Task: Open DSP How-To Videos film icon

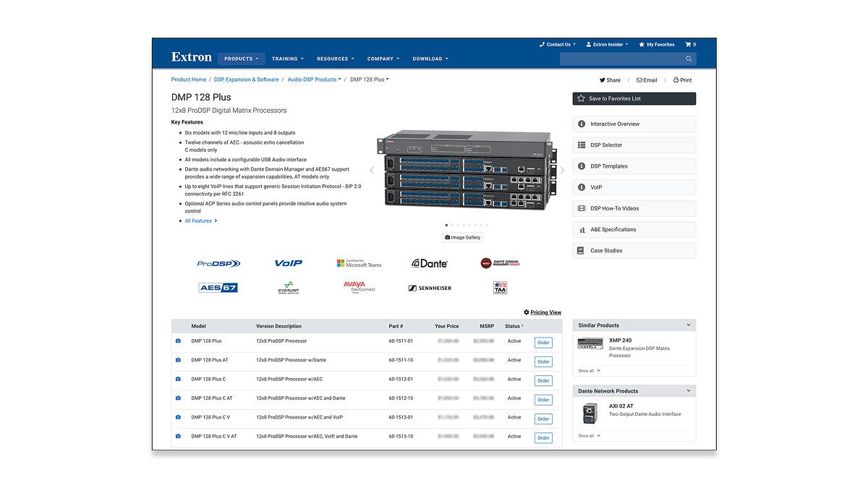Action: (x=584, y=208)
